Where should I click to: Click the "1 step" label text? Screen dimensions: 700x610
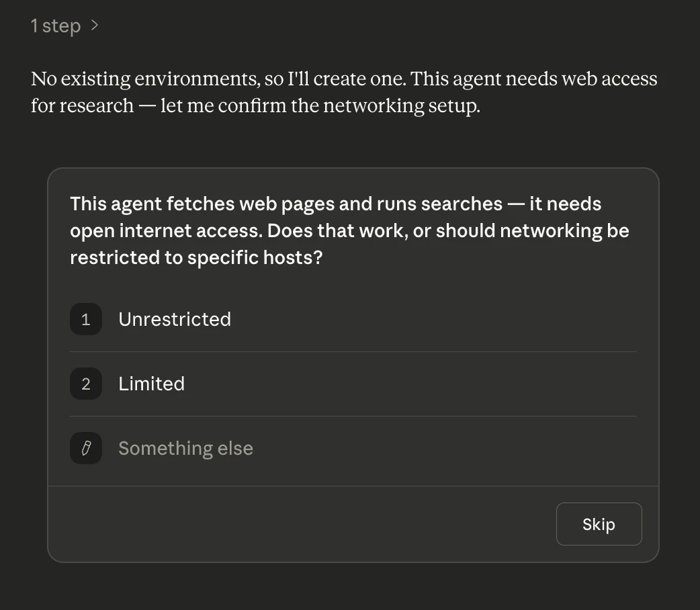pyautogui.click(x=56, y=26)
